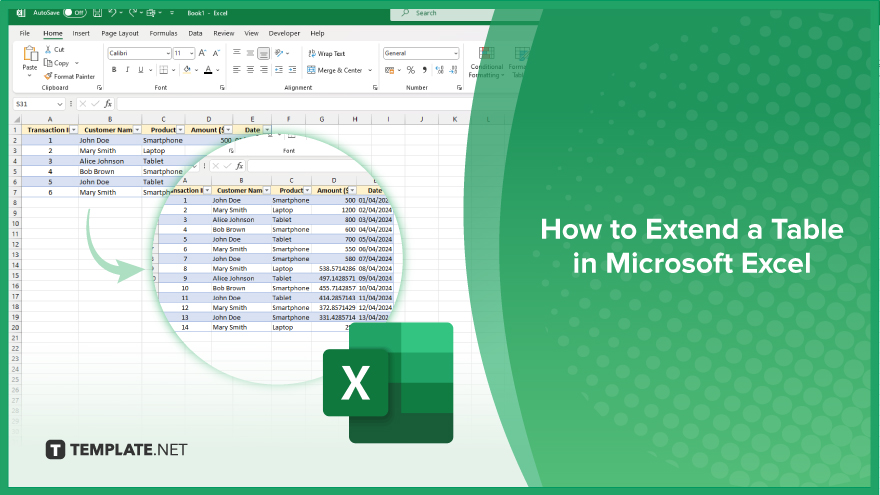Open Transaction ID filter dropdown in main sheet
880x495 pixels.
point(74,130)
